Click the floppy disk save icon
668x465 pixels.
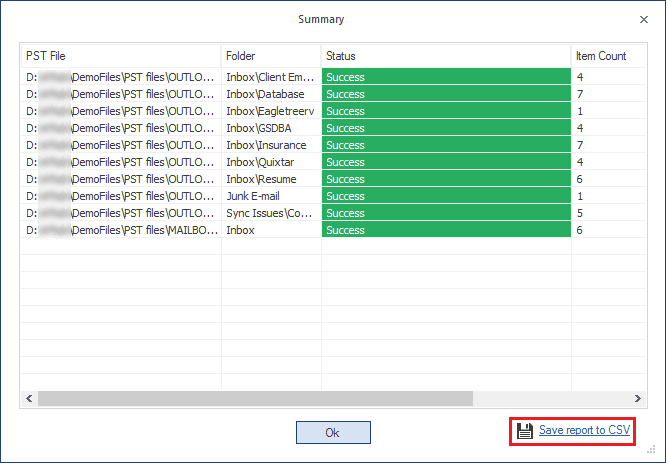525,431
